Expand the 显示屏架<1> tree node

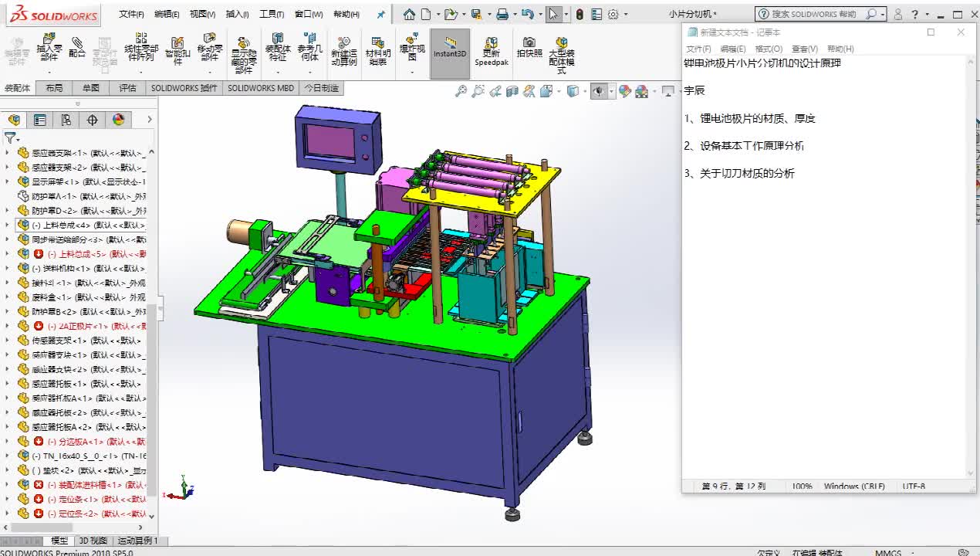8,181
